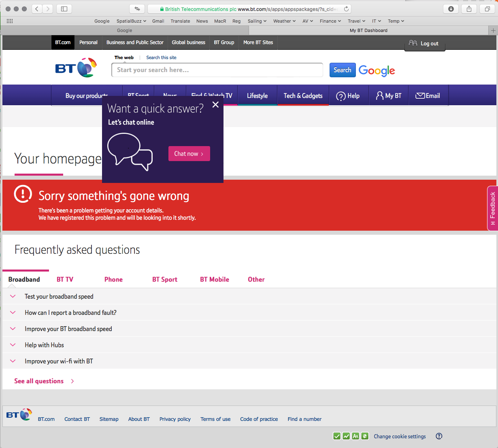Open the 'Business and Public Sector' menu
498x448 pixels.
[135, 42]
